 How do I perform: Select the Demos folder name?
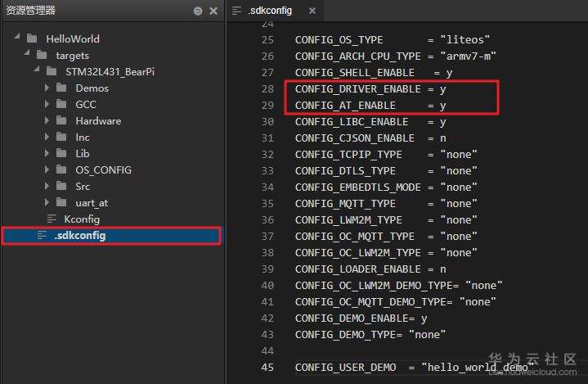click(92, 88)
